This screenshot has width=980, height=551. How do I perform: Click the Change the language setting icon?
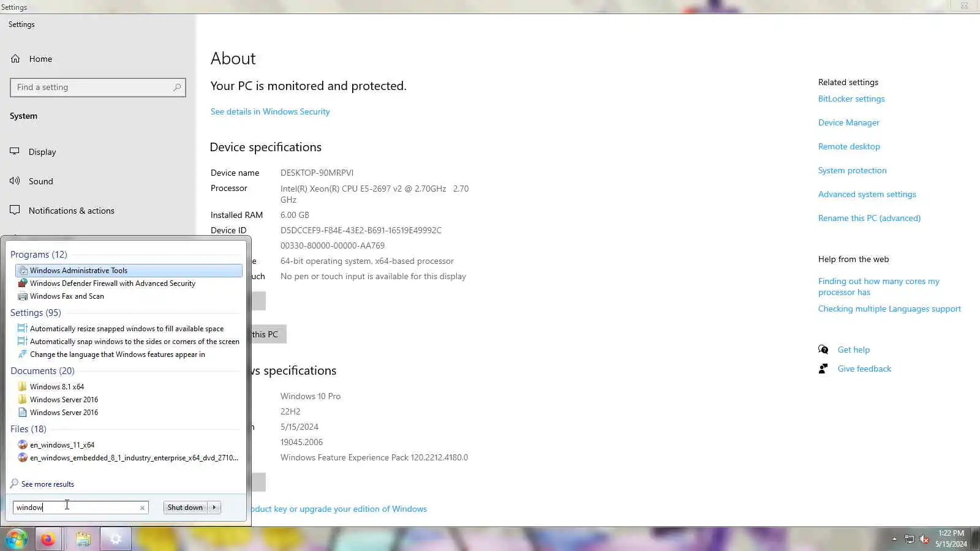[x=23, y=354]
